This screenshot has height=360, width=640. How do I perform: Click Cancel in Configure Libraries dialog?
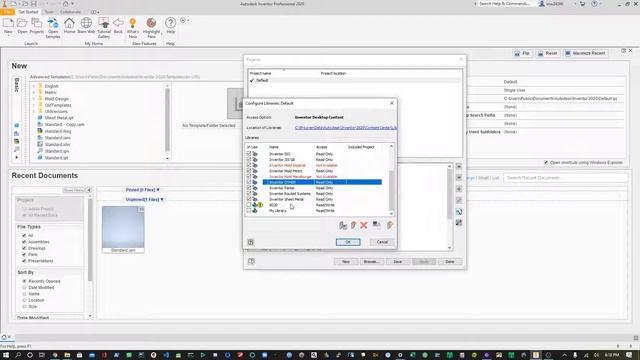pyautogui.click(x=382, y=242)
